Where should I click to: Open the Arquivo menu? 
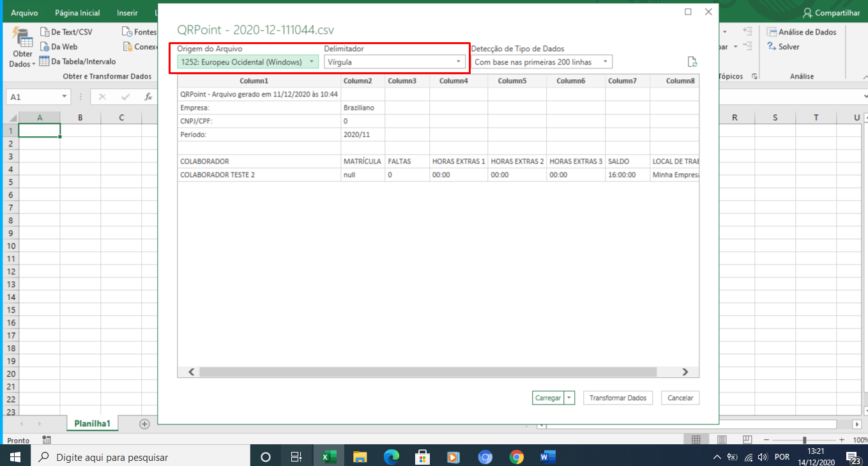click(24, 13)
